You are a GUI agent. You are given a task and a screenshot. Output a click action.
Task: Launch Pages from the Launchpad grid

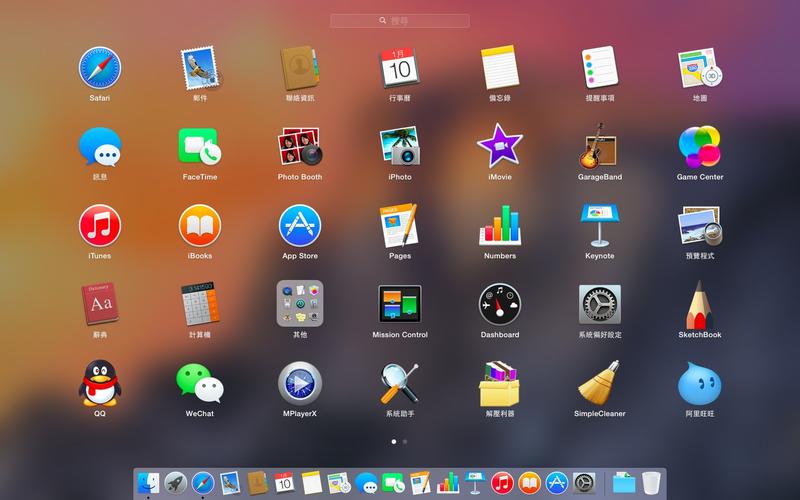coord(399,226)
